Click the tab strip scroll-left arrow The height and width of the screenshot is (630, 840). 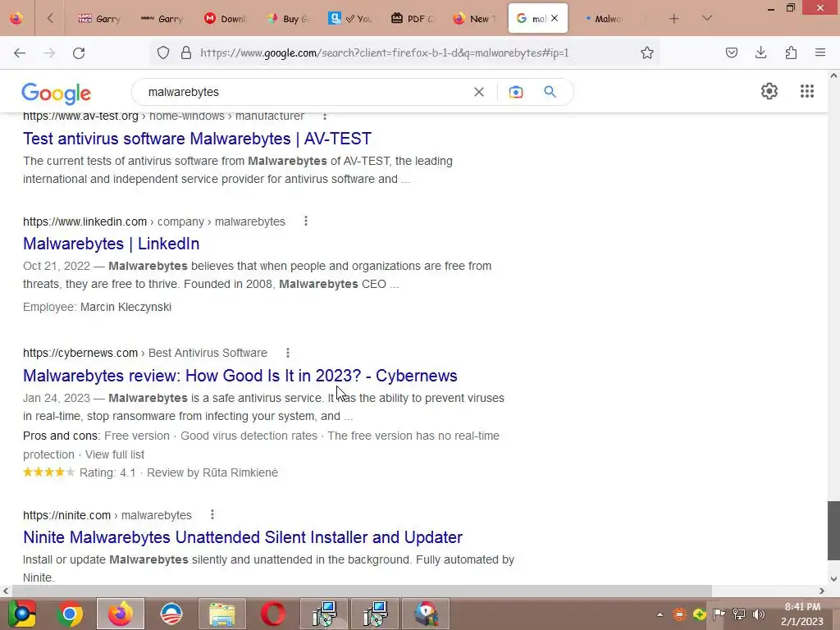pos(50,18)
